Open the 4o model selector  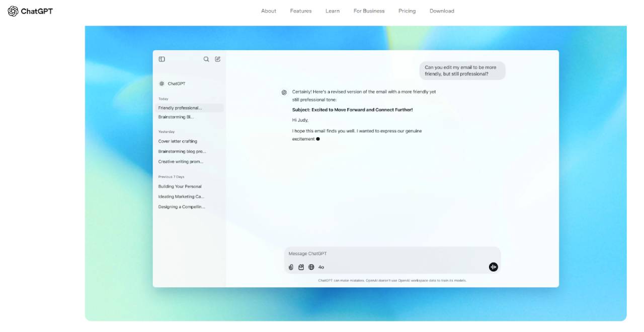[321, 267]
